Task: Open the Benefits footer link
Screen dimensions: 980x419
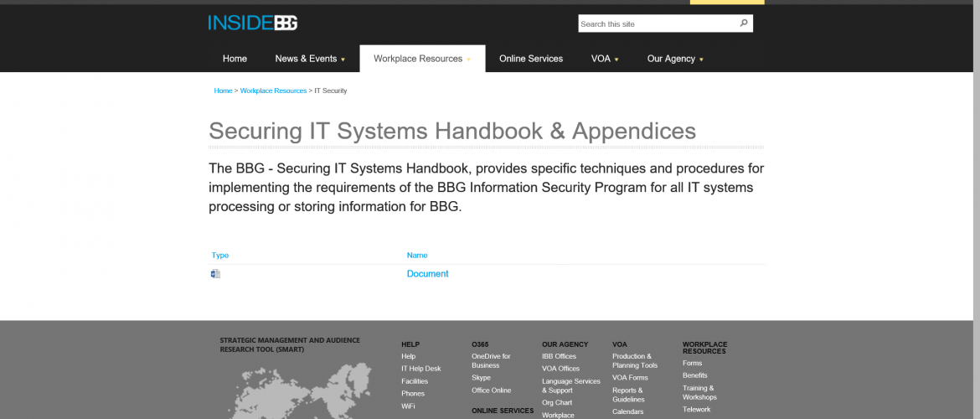Action: pyautogui.click(x=695, y=376)
